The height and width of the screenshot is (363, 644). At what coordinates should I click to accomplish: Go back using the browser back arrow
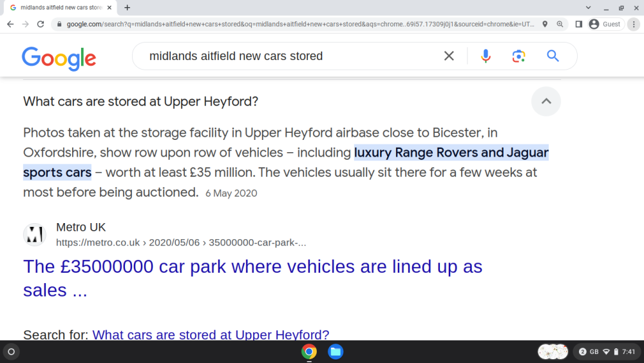[10, 25]
